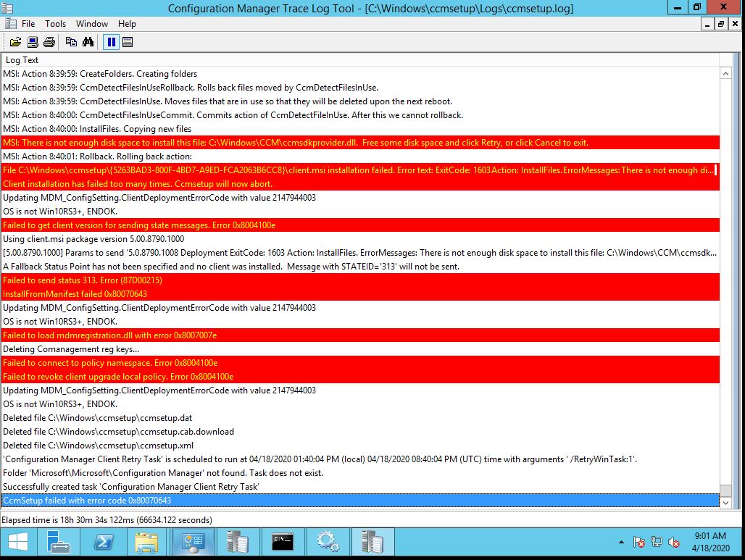Select 'Deleted file ...ccmsetup.cab.download' line

(360, 432)
